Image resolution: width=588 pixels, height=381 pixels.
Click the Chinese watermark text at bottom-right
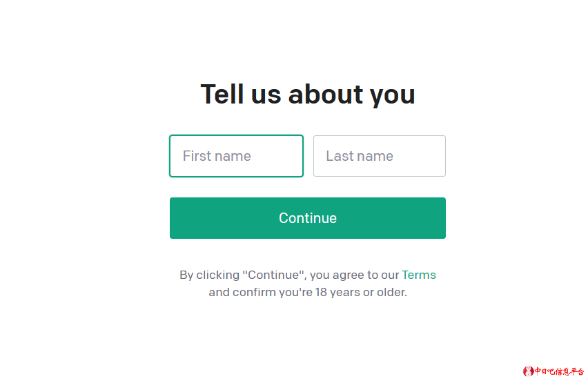(559, 371)
